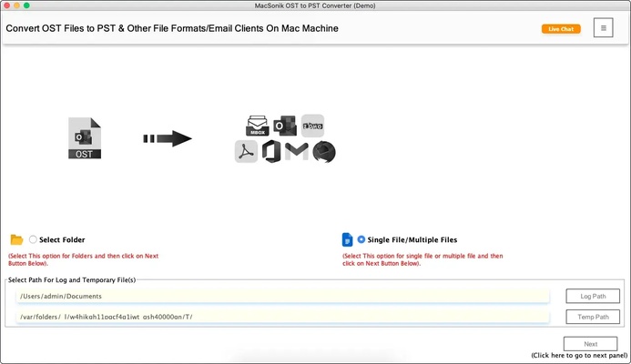This screenshot has height=364, width=631.
Task: Click the 'Convert OST Files to PST' heading
Action: [x=172, y=28]
